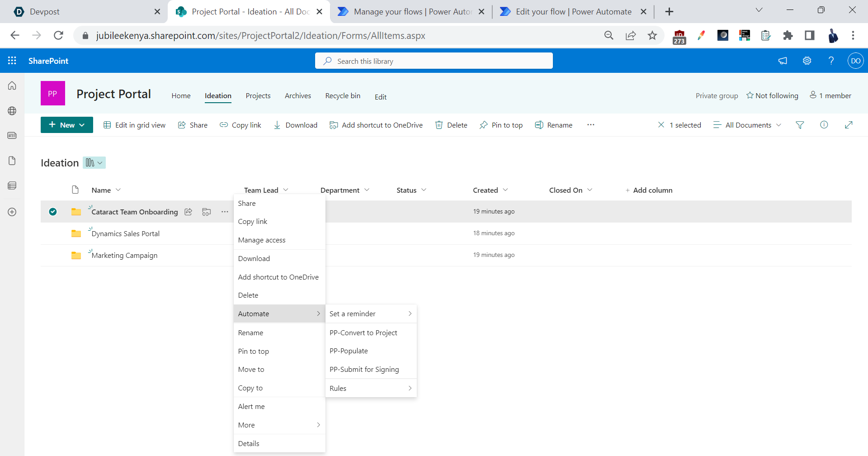Open the Projects navigation link
This screenshot has width=868, height=456.
[258, 96]
